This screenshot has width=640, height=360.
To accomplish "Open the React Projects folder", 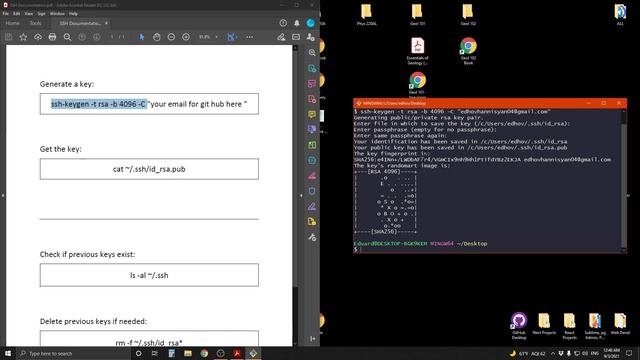I will coord(569,326).
